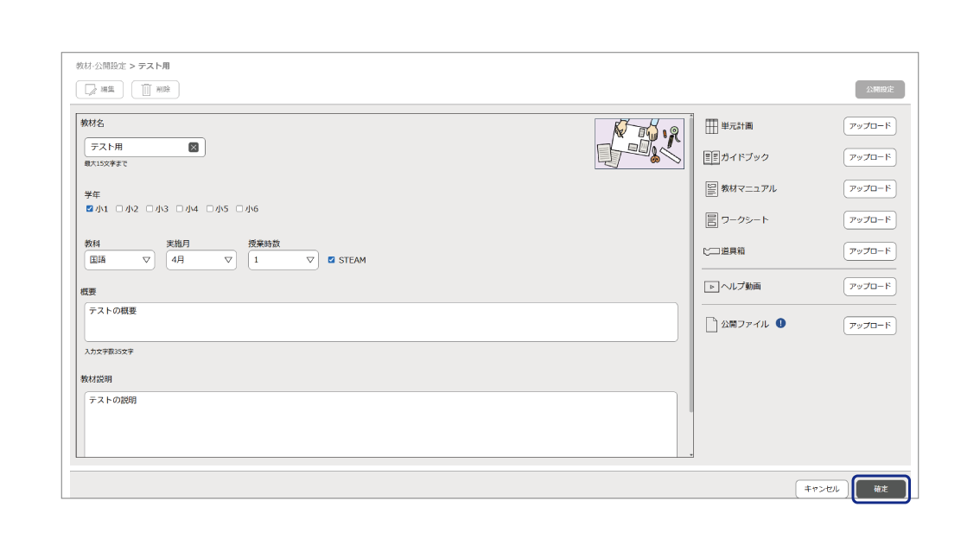Screen dimensions: 980x551
Task: Click the 概要 text area
Action: point(380,322)
